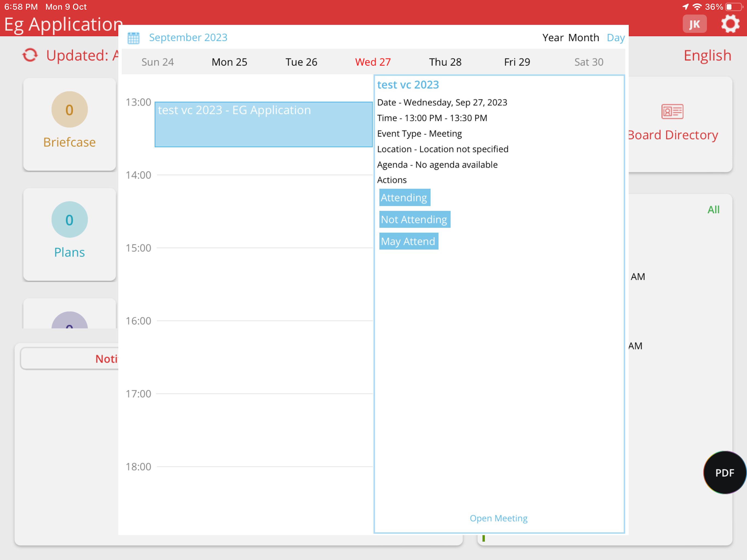Tap the partially hidden purple counter card
The width and height of the screenshot is (747, 560).
coord(69,313)
